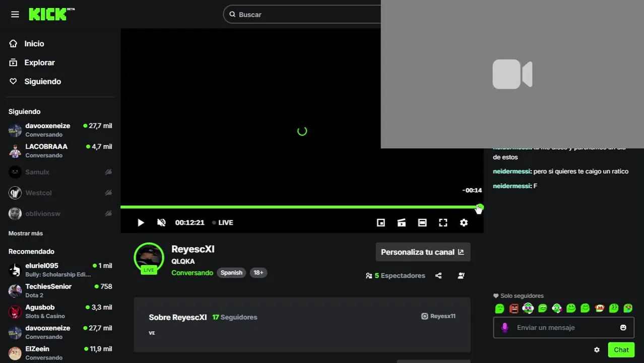Insert the heart-eyes crying emote

pyautogui.click(x=628, y=308)
